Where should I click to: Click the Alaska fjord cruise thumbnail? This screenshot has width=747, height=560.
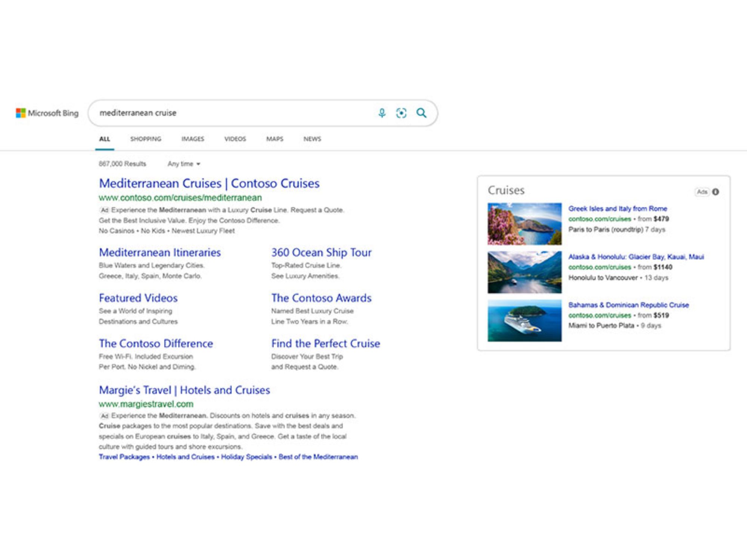[x=524, y=272]
